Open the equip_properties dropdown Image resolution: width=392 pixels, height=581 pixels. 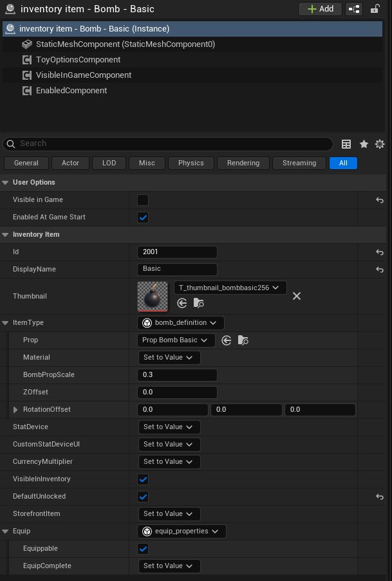point(182,531)
